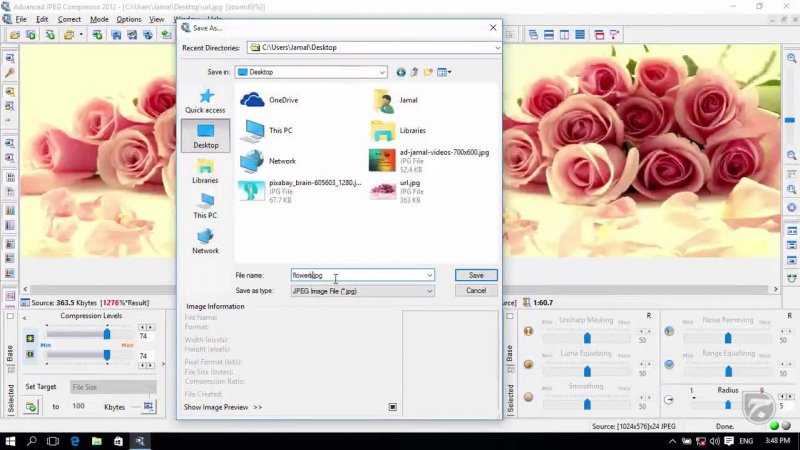Viewport: 800px width, 450px height.
Task: Click the Save button
Action: click(476, 275)
